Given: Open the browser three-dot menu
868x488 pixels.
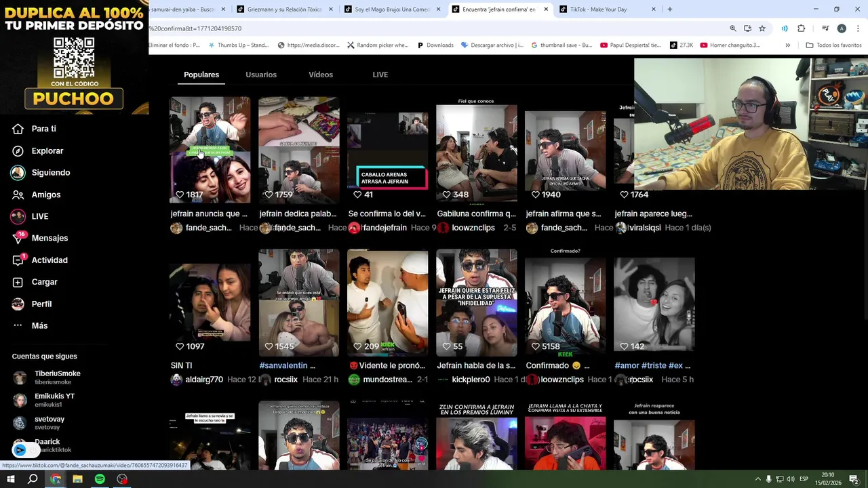Looking at the screenshot, I should click(858, 28).
